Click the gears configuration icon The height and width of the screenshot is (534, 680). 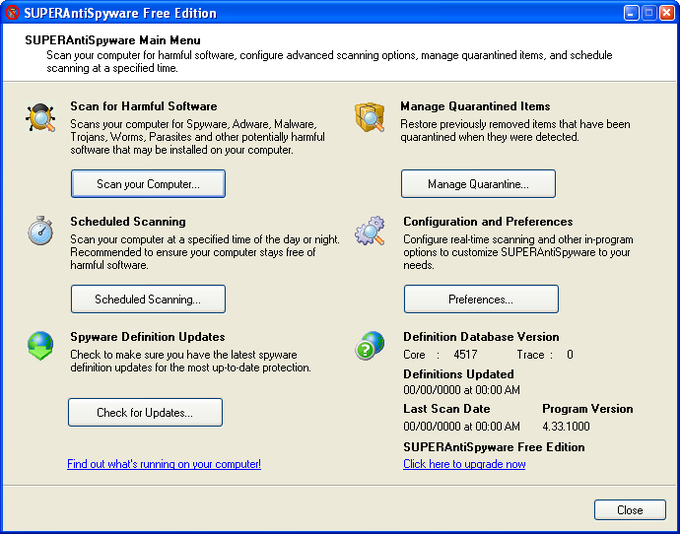coord(370,230)
